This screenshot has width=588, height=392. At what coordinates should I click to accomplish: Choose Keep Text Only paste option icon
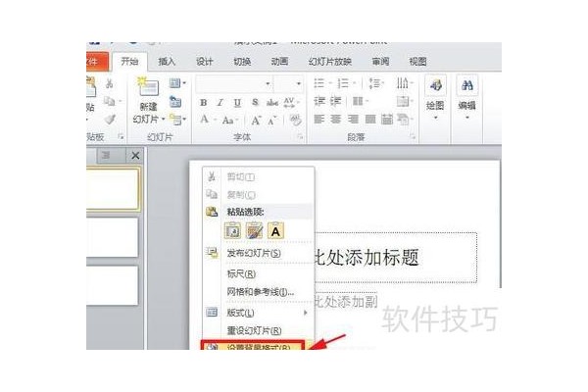(275, 230)
